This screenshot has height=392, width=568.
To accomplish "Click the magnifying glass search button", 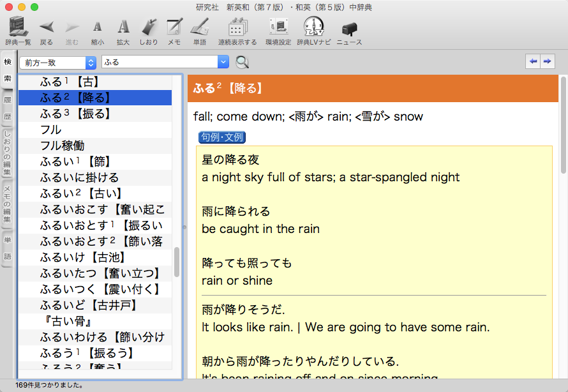I will click(243, 62).
